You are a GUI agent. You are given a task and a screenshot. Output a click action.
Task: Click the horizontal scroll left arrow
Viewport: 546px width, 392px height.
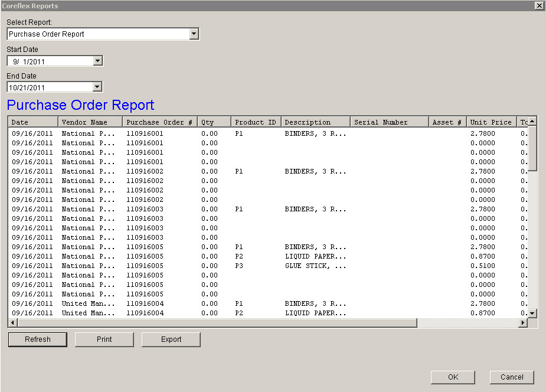pos(12,323)
